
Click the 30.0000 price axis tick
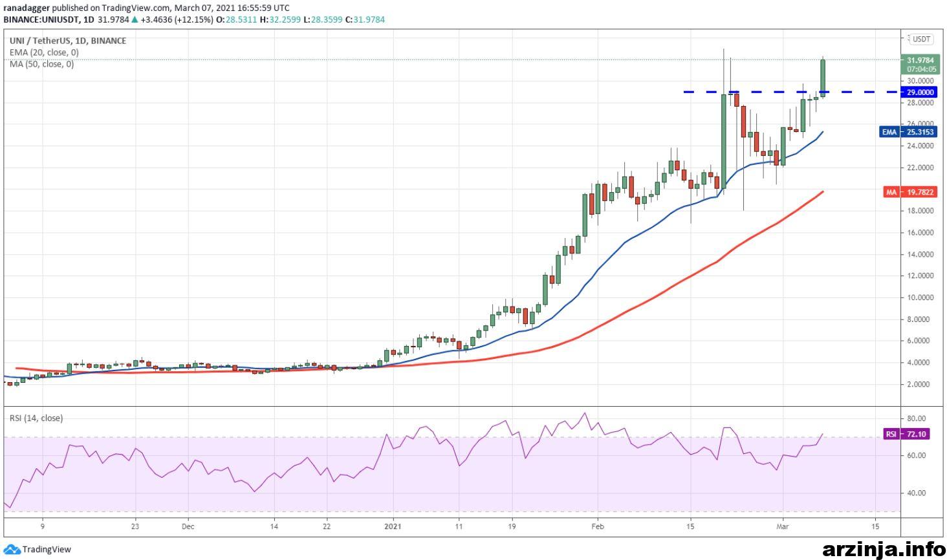920,81
